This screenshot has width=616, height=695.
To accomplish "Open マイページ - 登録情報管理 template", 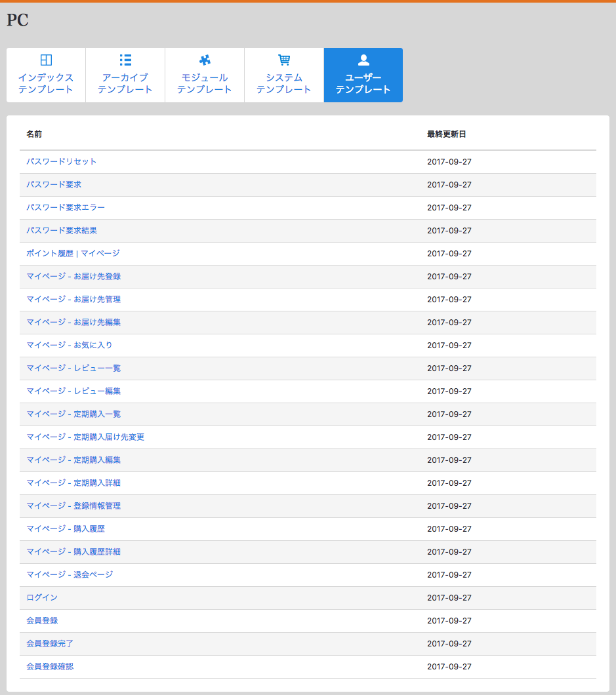I will 73,506.
